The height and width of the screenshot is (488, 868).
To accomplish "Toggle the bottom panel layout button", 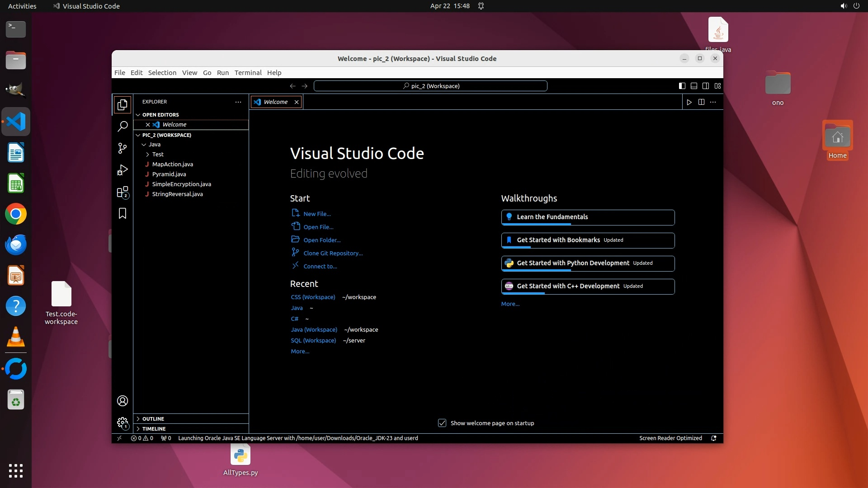I will coord(694,86).
